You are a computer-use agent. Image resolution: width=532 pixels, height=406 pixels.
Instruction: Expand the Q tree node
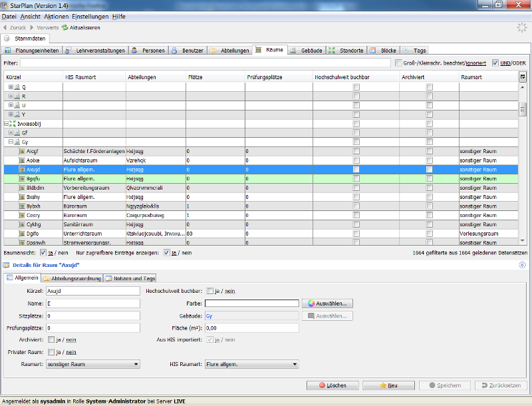click(11, 87)
